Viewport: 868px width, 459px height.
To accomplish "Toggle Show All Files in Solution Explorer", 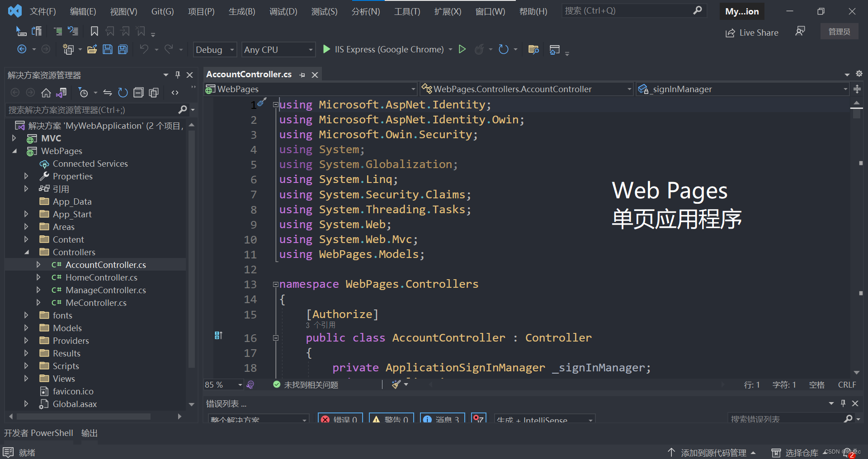I will point(154,93).
